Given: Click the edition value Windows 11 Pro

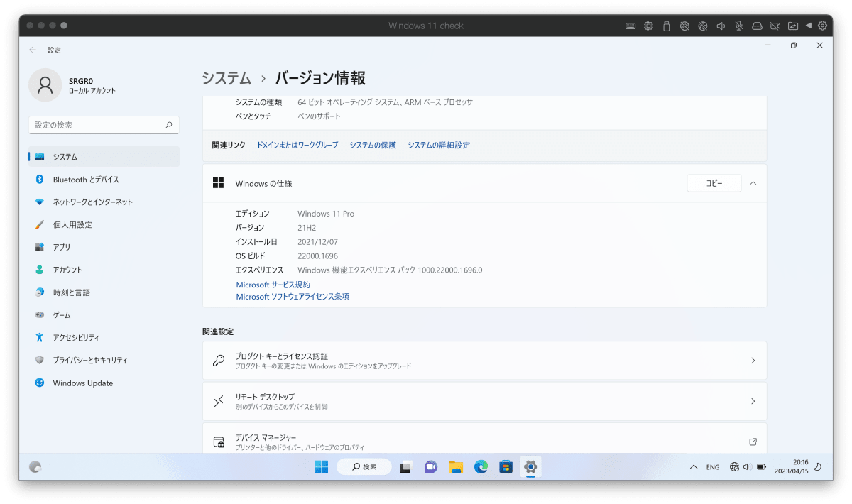Looking at the screenshot, I should click(x=326, y=214).
